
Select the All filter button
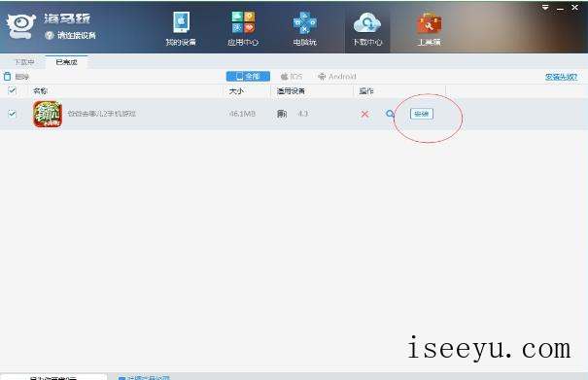tap(248, 77)
